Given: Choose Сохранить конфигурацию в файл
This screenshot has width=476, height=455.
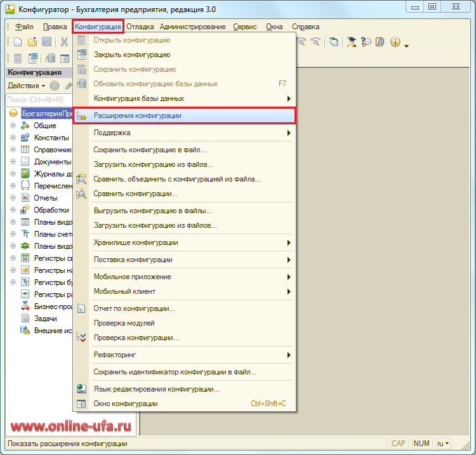Looking at the screenshot, I should coord(149,150).
